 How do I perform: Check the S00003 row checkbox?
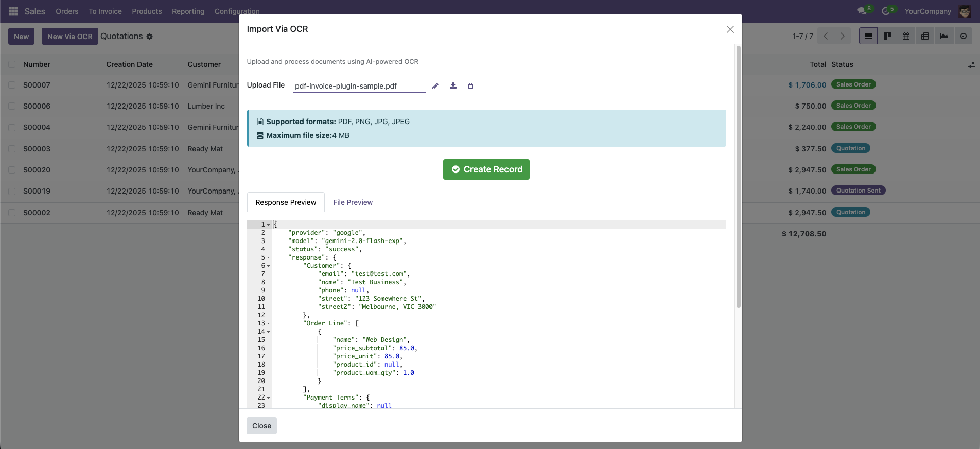pyautogui.click(x=12, y=149)
